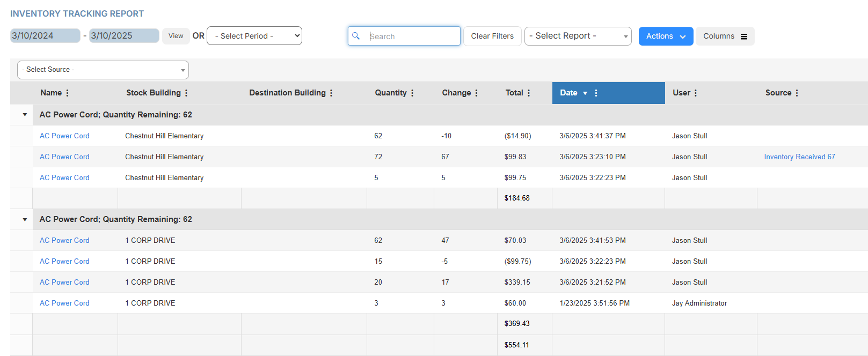This screenshot has height=356, width=868.
Task: Open AC Power Cord link with quantity 15
Action: point(64,261)
